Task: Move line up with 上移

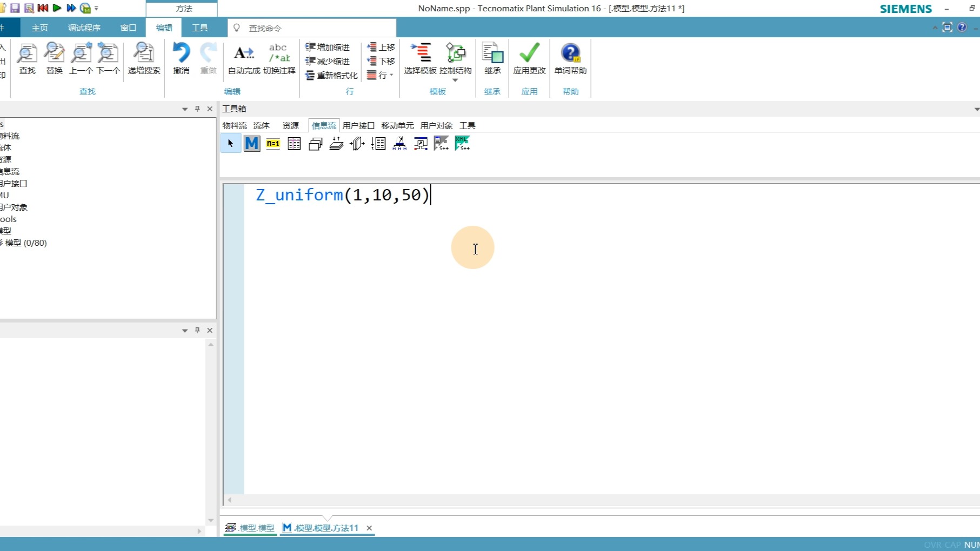Action: click(x=381, y=47)
